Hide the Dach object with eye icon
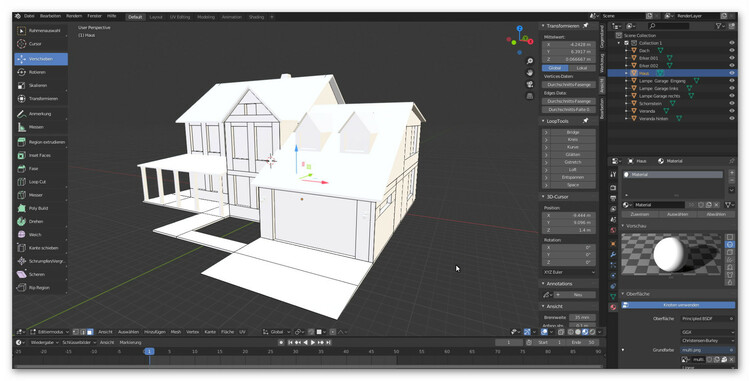Viewport: 750px width, 381px height. [x=731, y=50]
